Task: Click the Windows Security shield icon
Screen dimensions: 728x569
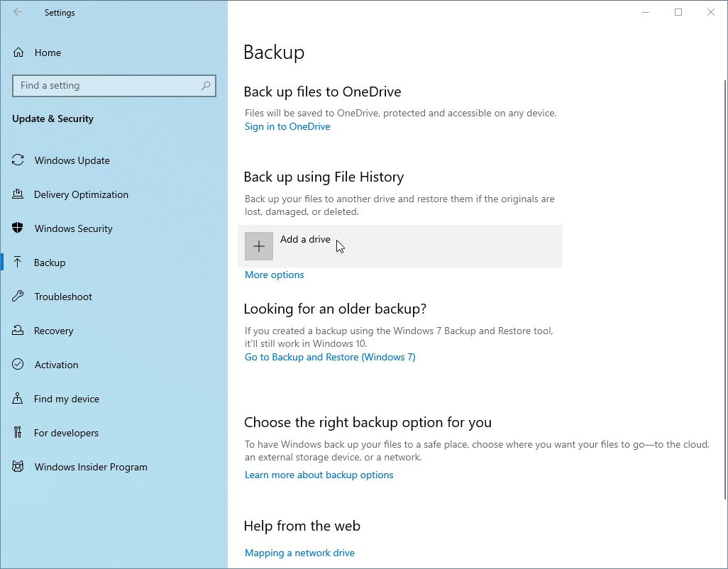Action: click(x=18, y=228)
